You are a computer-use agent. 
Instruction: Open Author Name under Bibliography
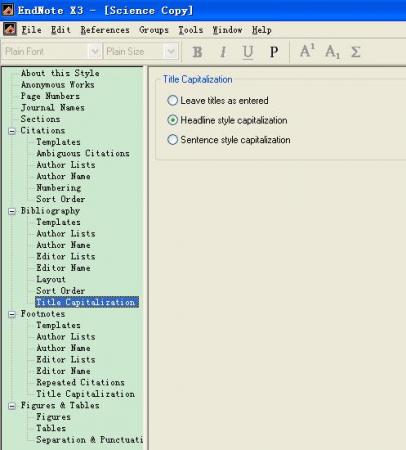coord(63,245)
